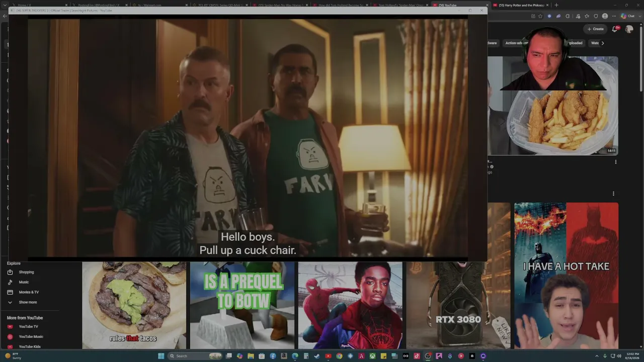Open the chicken tenders and fries video thumbnail
The width and height of the screenshot is (644, 362).
coord(552,106)
